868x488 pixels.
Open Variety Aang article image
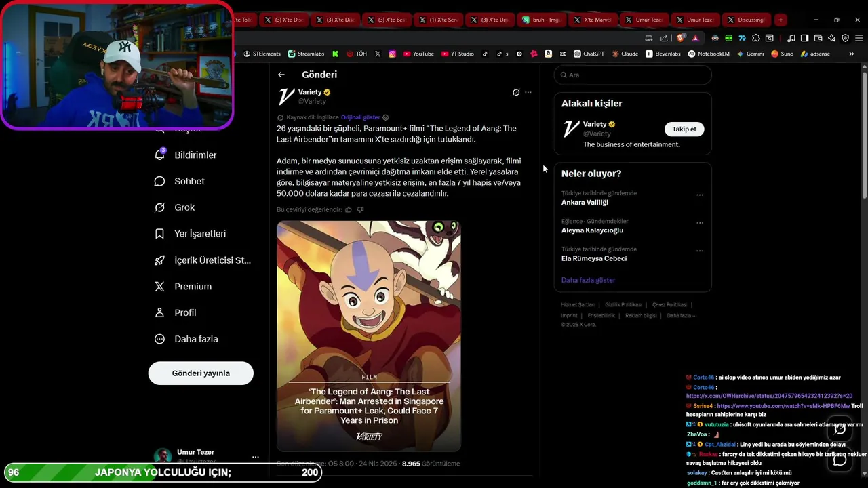[369, 336]
